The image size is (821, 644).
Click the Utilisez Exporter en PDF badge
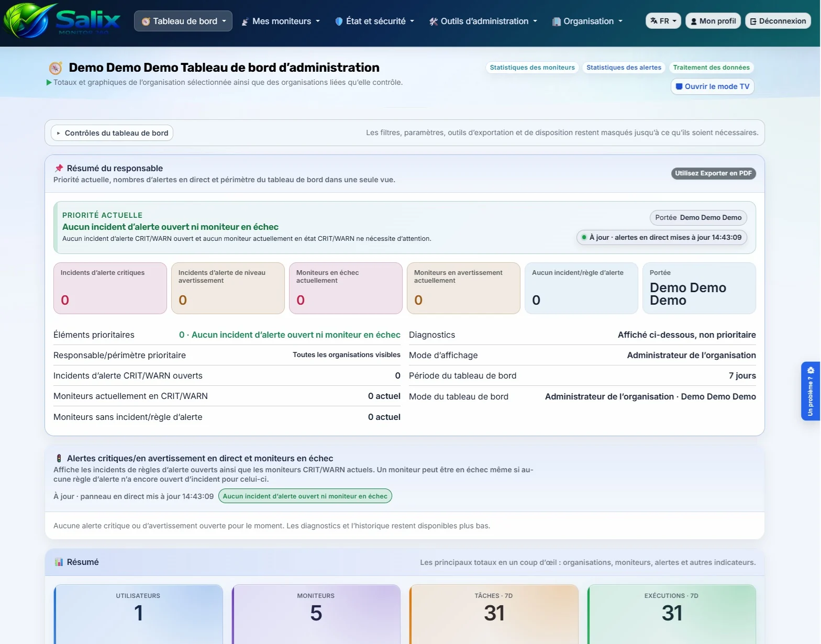713,173
